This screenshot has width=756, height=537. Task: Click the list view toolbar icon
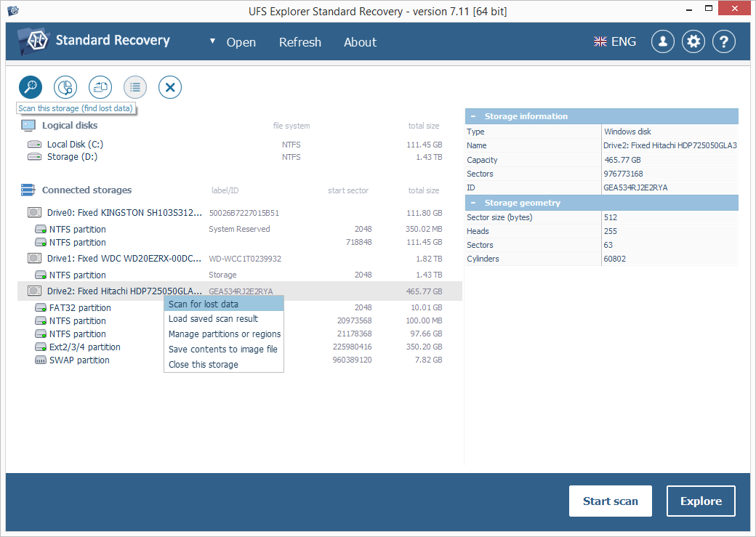pyautogui.click(x=135, y=87)
